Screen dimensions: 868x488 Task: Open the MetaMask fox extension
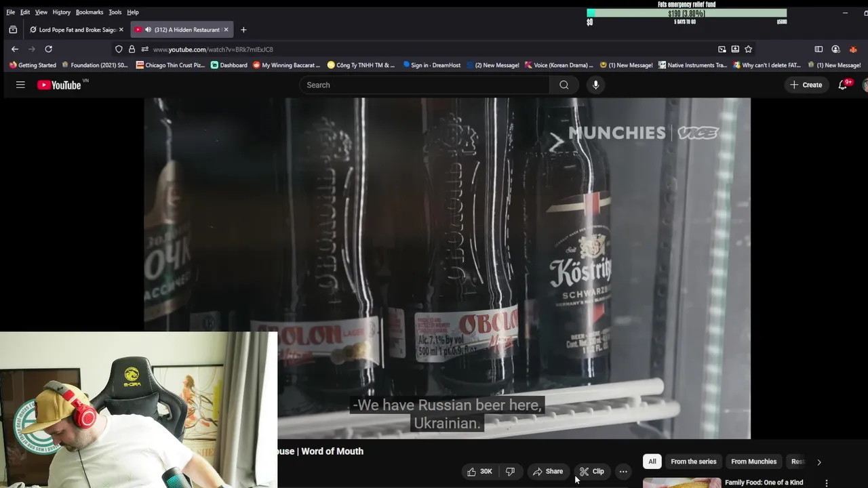point(853,49)
